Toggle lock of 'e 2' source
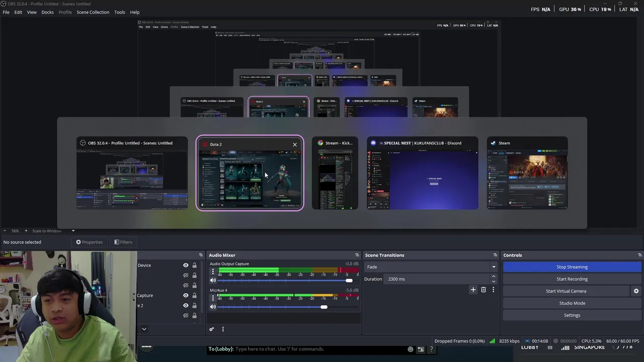Screen dimensions: 644x362 coord(194,306)
